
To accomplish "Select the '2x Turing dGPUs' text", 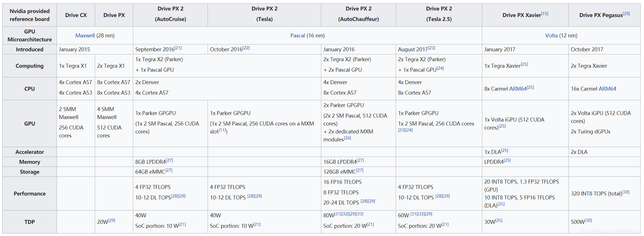I will [x=591, y=131].
